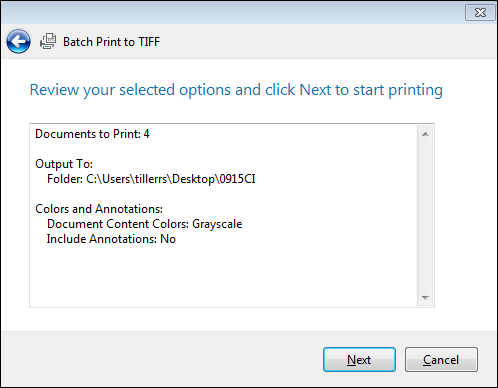Click Next to start printing
Viewport: 498px width, 388px height.
click(359, 360)
